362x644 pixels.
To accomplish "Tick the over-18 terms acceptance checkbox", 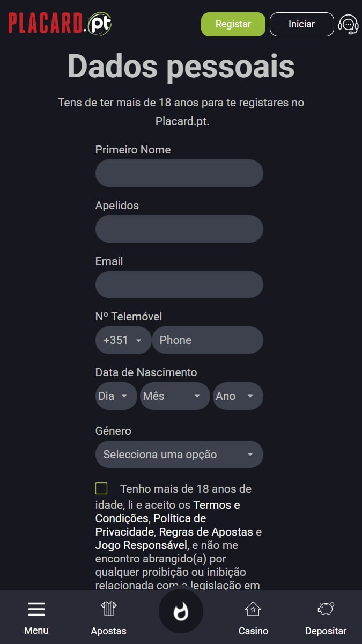I will tap(101, 488).
